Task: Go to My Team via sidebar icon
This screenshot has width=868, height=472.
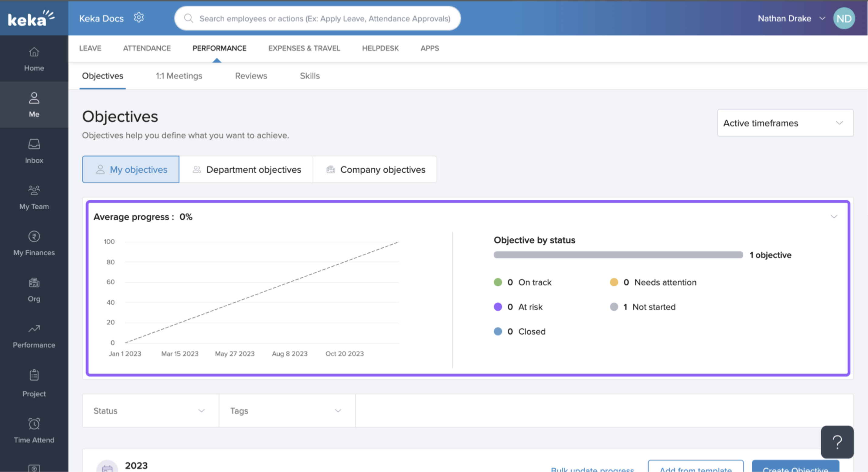Action: [34, 197]
